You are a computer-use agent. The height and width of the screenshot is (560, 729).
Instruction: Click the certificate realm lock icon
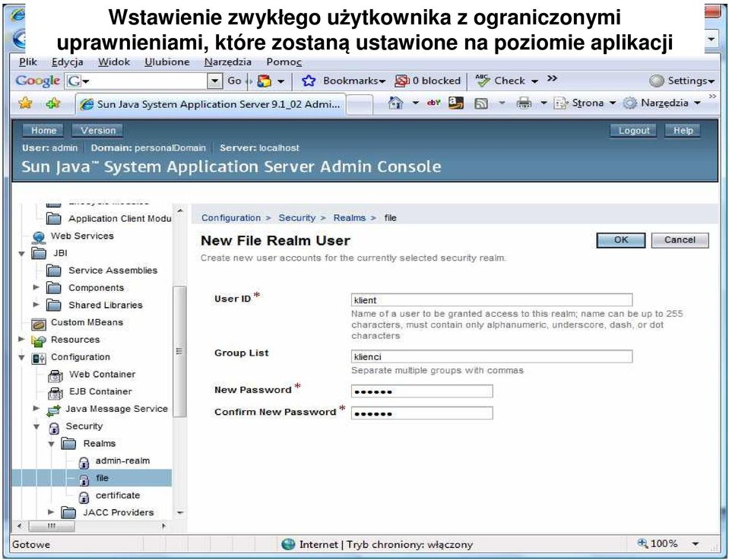tap(84, 497)
